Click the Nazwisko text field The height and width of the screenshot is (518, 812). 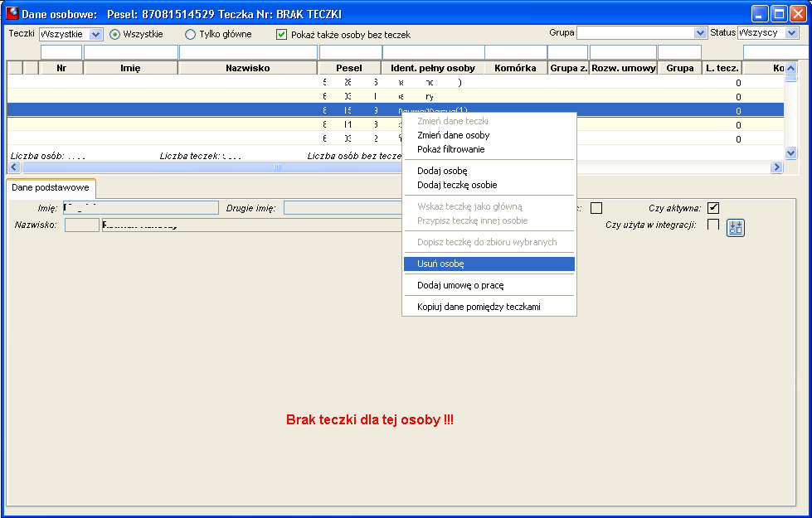tap(252, 225)
